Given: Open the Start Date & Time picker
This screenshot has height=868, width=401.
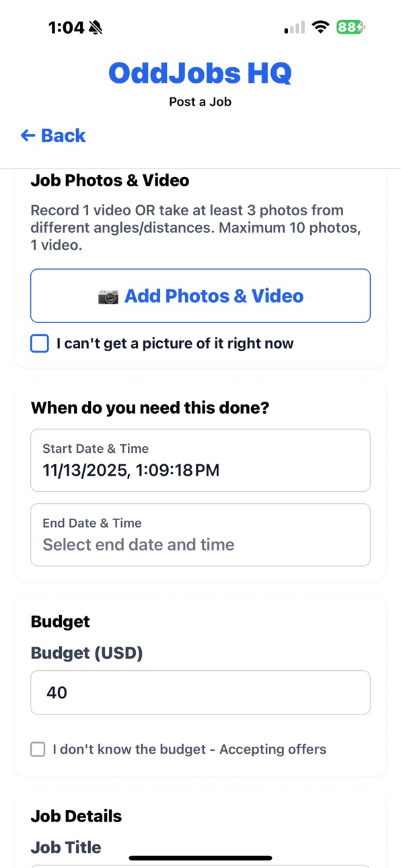Looking at the screenshot, I should point(200,460).
